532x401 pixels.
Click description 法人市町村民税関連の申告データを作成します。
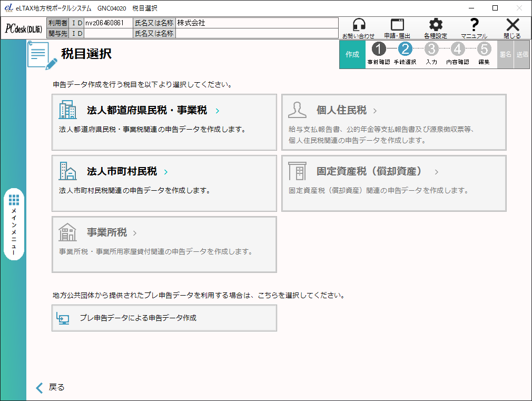[x=135, y=190]
